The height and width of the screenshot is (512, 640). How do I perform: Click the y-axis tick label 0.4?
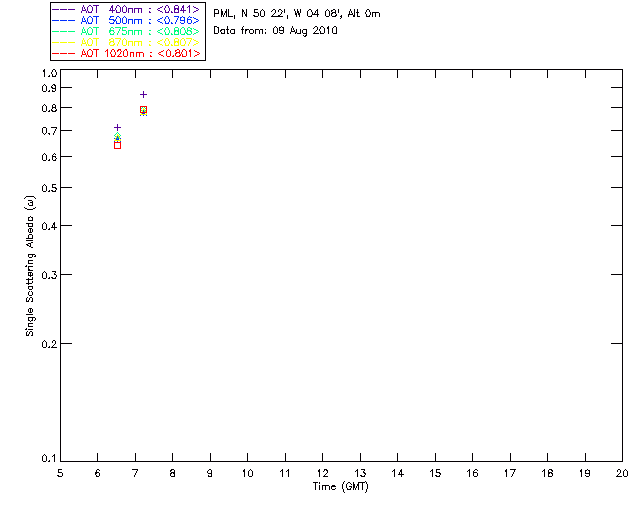tap(49, 226)
